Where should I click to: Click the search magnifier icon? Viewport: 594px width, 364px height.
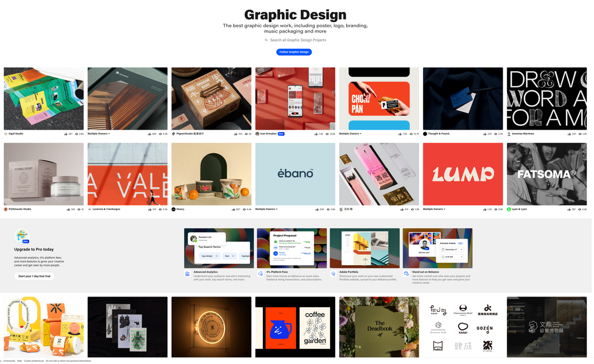[266, 40]
